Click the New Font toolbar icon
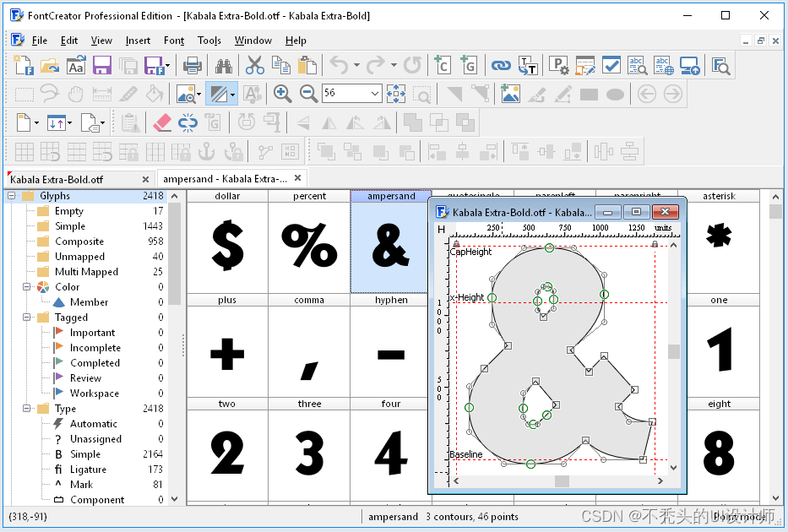This screenshot has width=788, height=532. tap(23, 65)
